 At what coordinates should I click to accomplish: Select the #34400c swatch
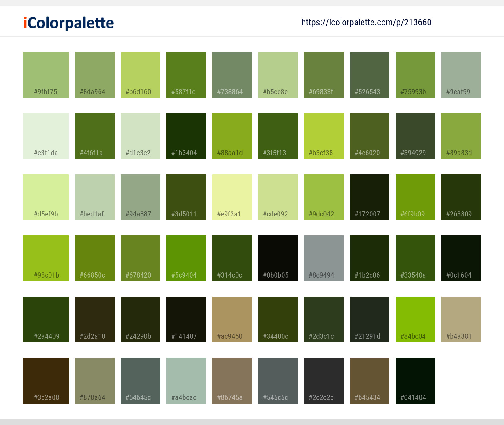[x=278, y=320]
